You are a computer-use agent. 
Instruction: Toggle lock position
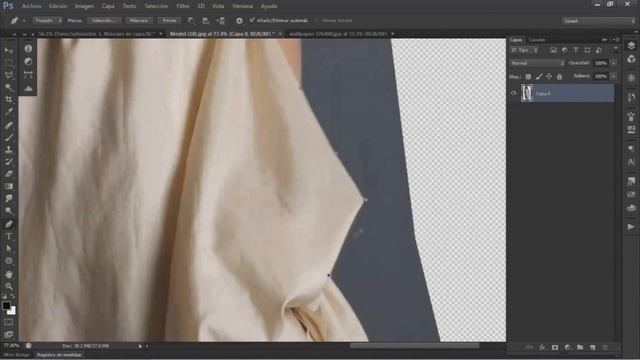tap(549, 76)
